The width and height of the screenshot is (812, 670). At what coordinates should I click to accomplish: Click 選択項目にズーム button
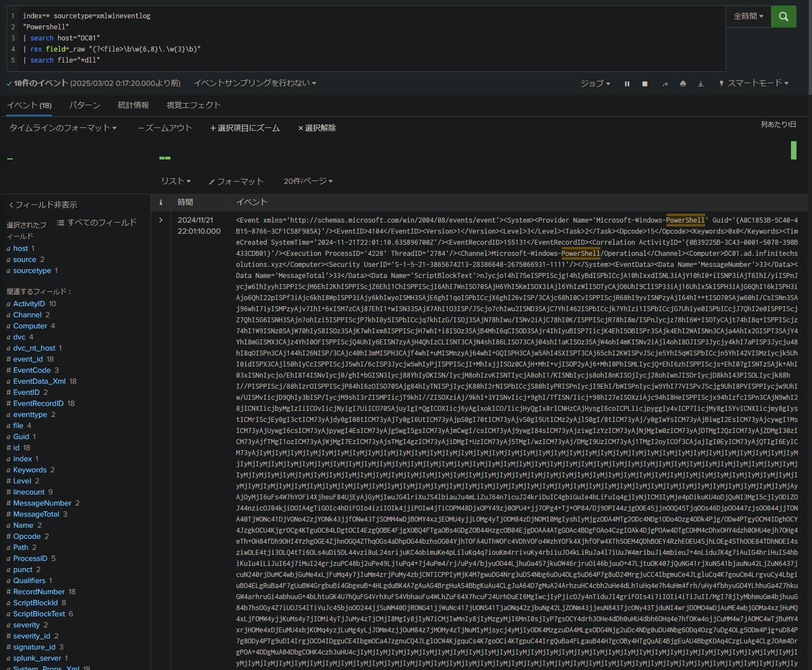pos(245,128)
